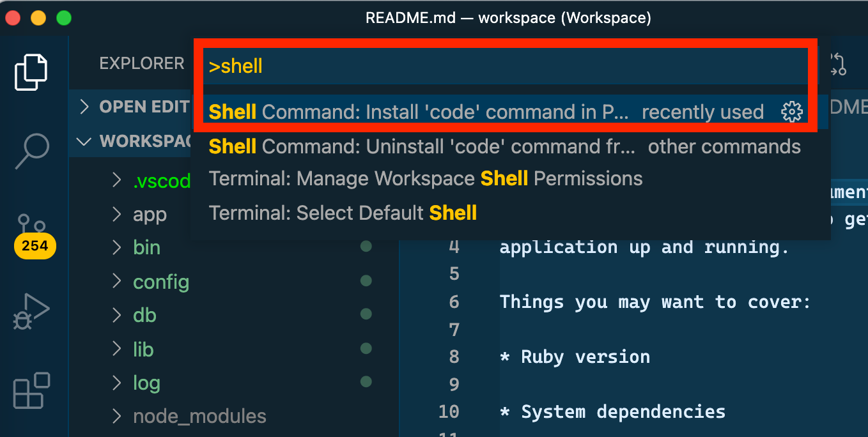Click the gear icon to configure keybinding
Viewport: 868px width, 437px height.
point(792,112)
